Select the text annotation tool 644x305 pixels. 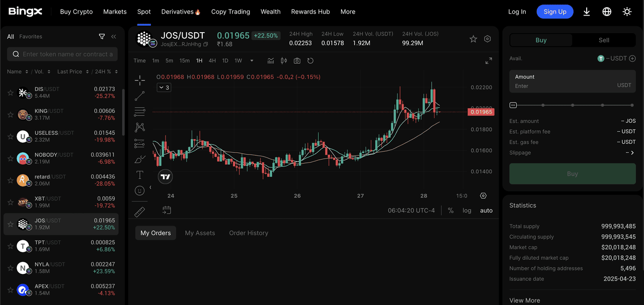click(x=140, y=175)
